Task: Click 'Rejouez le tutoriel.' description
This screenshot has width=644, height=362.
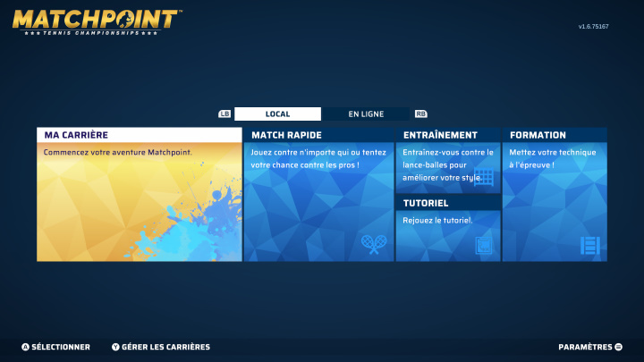Action: [x=437, y=221]
